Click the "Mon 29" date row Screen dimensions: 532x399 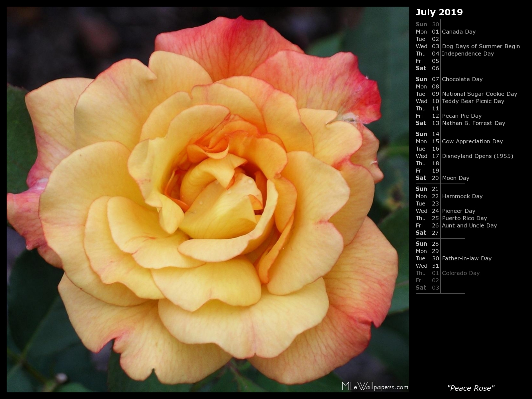tap(427, 251)
